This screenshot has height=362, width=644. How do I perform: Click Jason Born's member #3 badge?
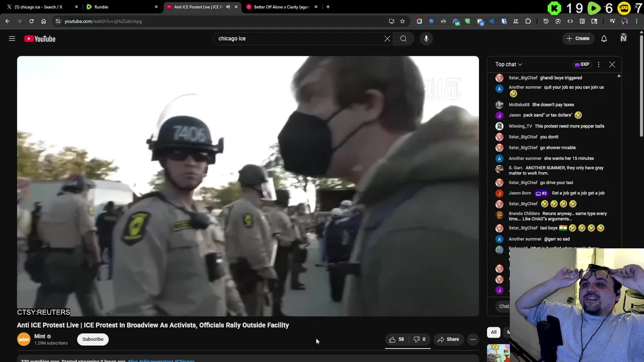[x=541, y=193]
